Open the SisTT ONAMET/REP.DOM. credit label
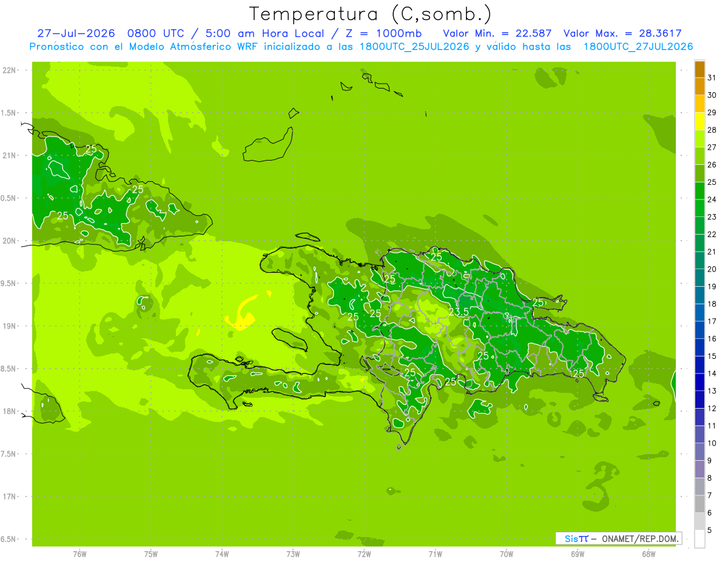 pyautogui.click(x=618, y=538)
